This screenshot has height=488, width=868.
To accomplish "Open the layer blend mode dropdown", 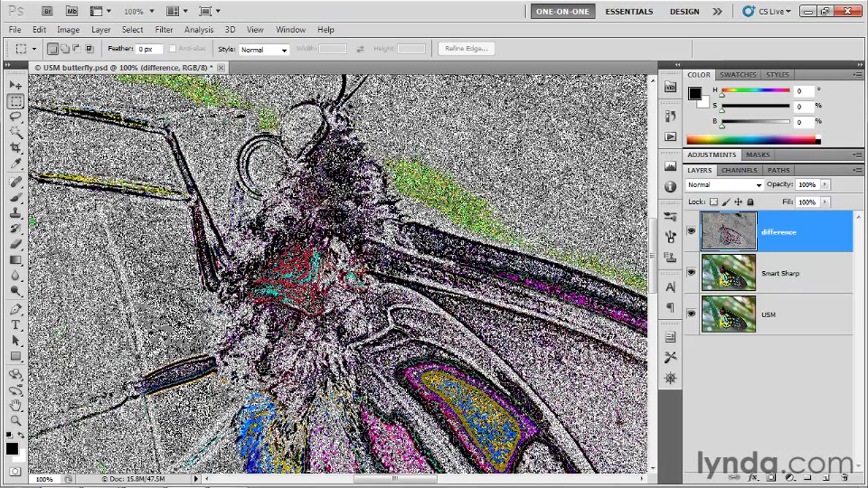I will pos(724,185).
